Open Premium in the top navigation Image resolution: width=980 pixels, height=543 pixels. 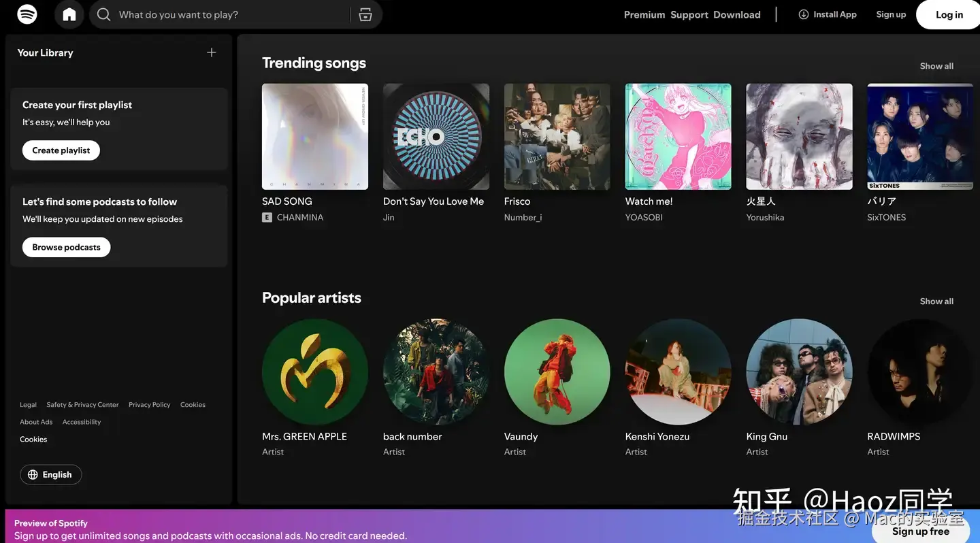pos(644,15)
